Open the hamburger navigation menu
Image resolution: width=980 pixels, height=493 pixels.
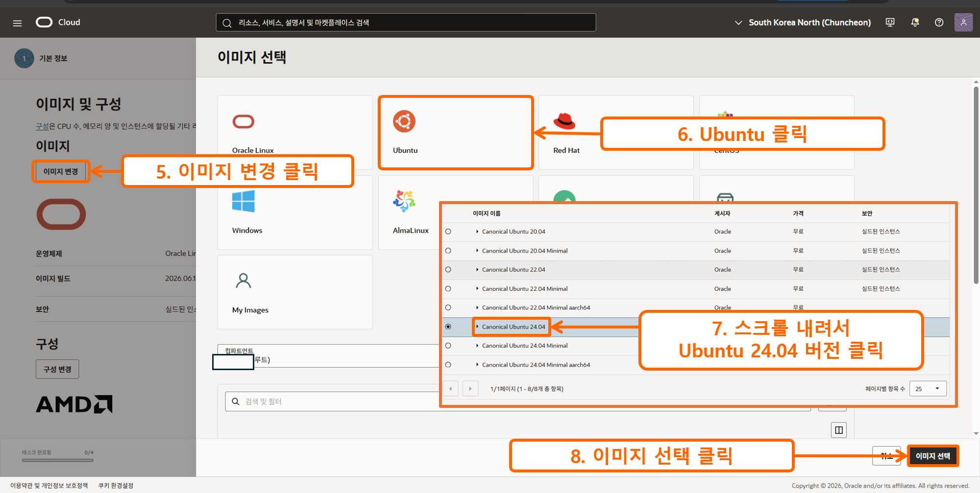17,23
